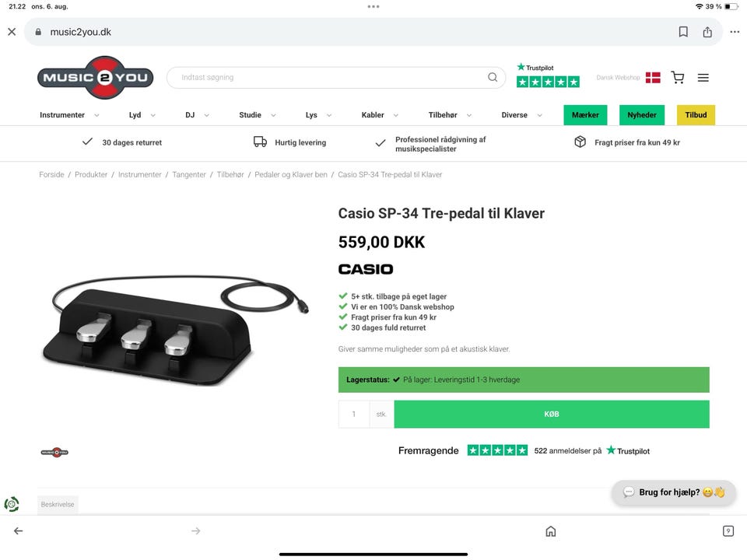
Task: Expand the Tilbehør dropdown menu
Action: [450, 115]
